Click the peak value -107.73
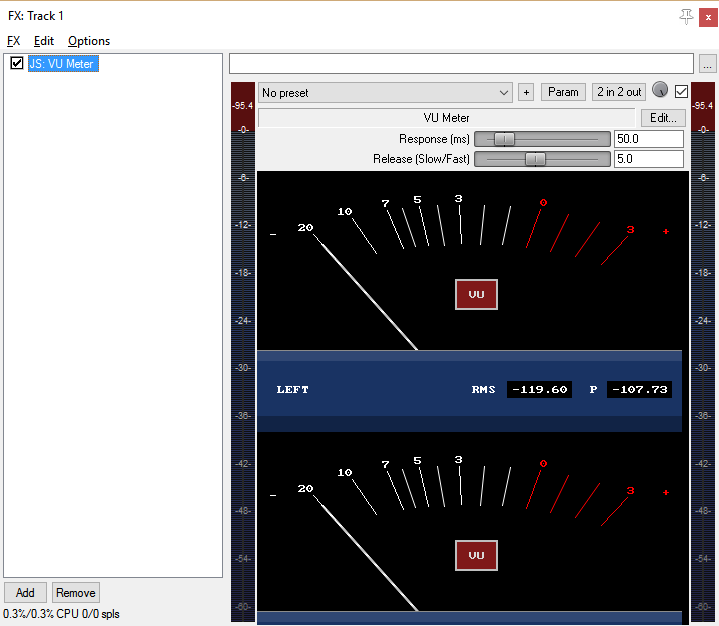 pos(639,389)
